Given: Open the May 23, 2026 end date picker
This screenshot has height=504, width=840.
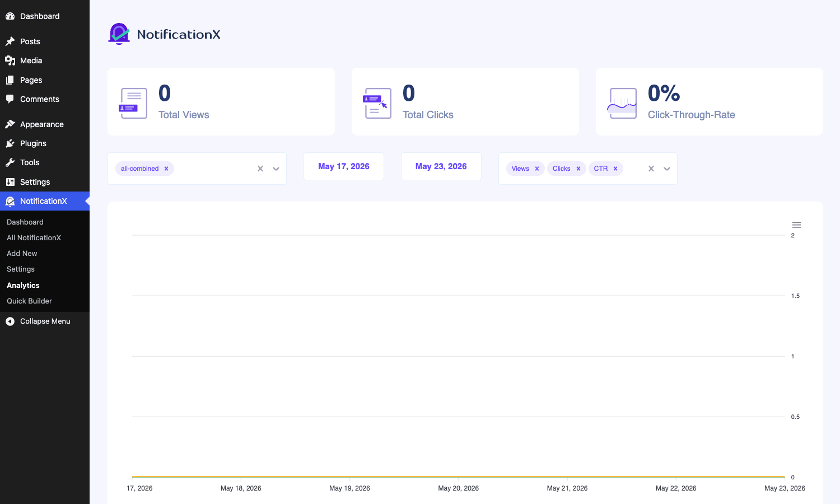Looking at the screenshot, I should pos(441,166).
